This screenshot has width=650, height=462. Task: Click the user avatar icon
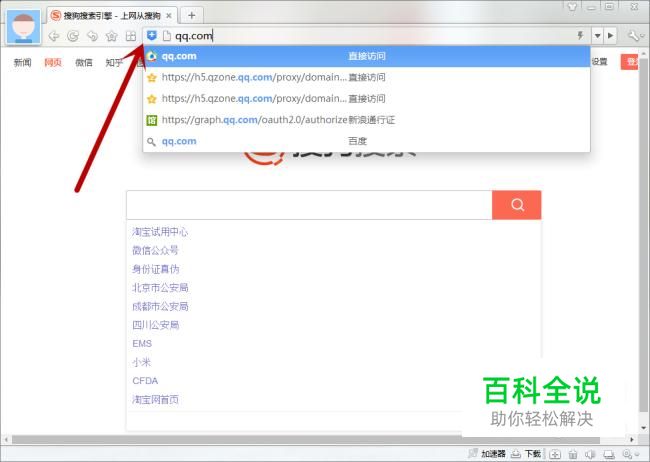[x=24, y=27]
